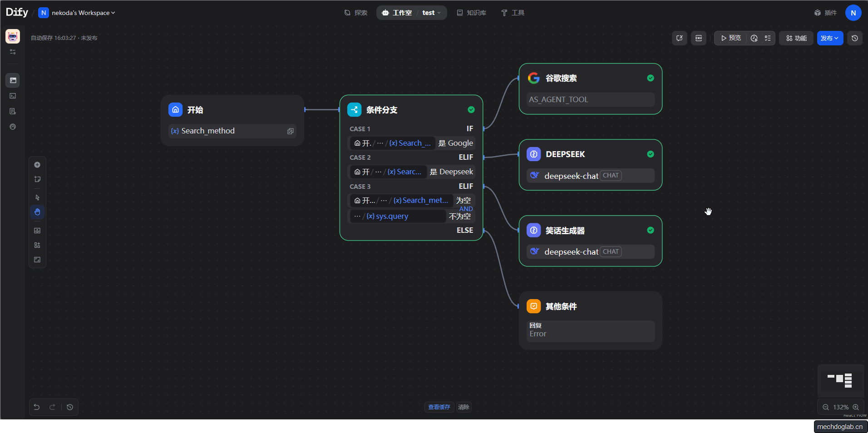Run the workflow with the 预览 button

[730, 38]
